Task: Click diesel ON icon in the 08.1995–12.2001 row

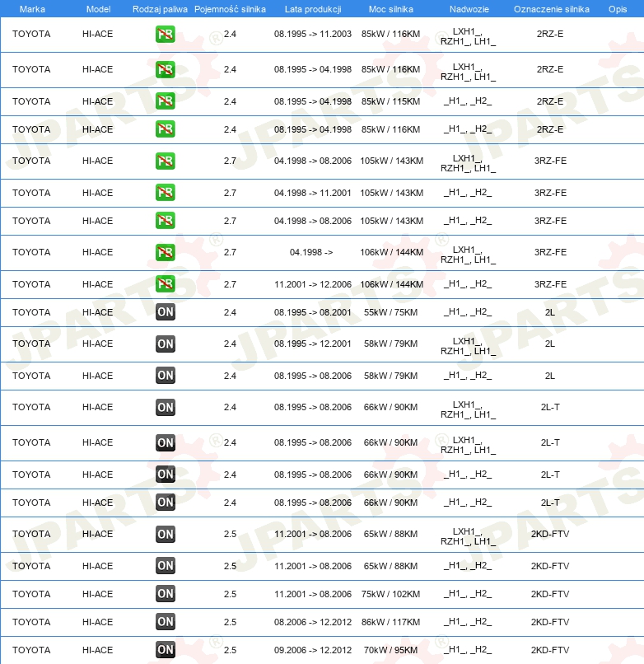Action: pos(165,344)
